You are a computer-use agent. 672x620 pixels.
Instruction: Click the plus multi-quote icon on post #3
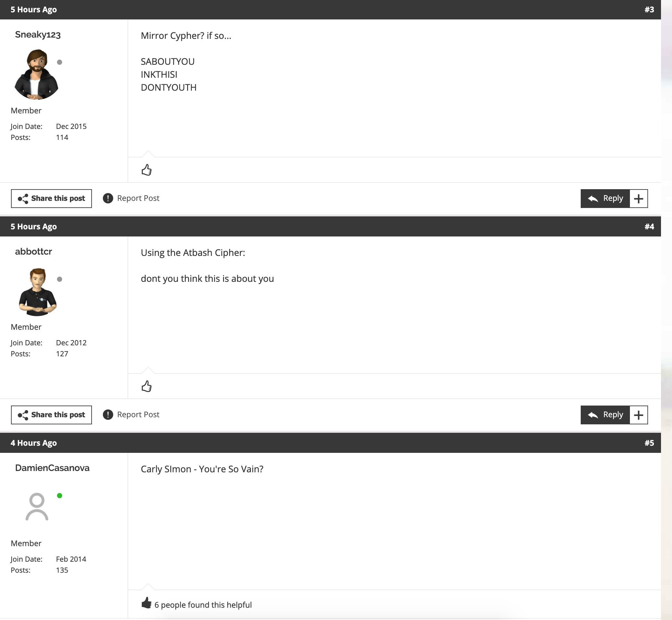(x=639, y=199)
